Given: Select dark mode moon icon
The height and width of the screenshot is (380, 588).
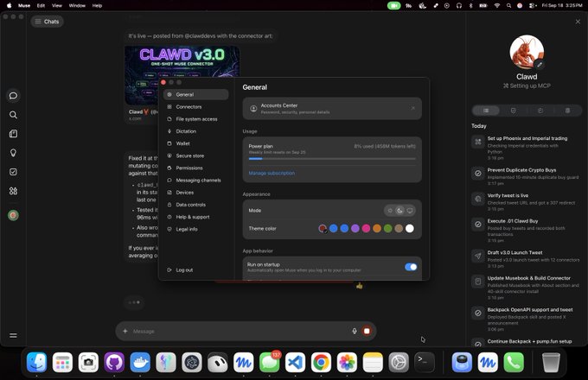Looking at the screenshot, I should coord(399,211).
